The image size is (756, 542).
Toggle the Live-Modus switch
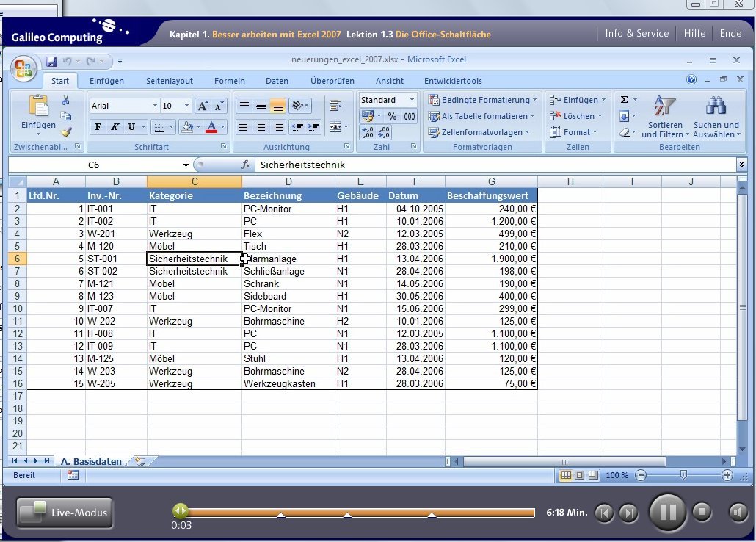click(x=65, y=513)
